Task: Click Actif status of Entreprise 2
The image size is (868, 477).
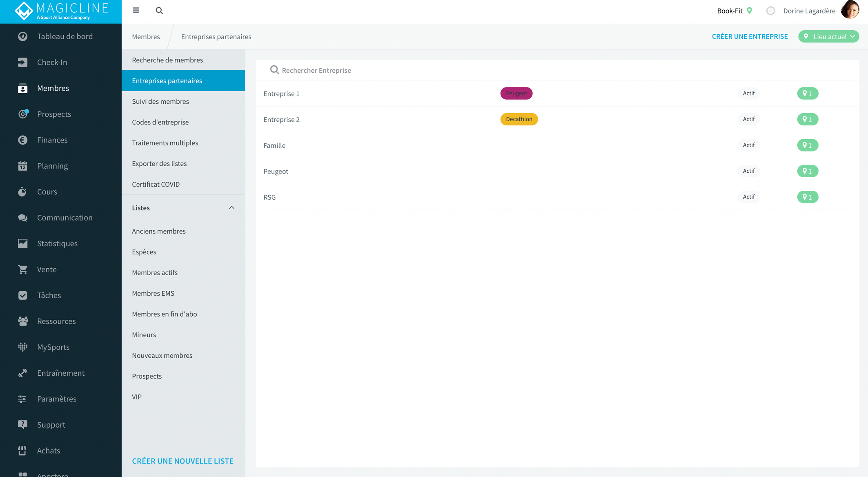Action: (748, 119)
